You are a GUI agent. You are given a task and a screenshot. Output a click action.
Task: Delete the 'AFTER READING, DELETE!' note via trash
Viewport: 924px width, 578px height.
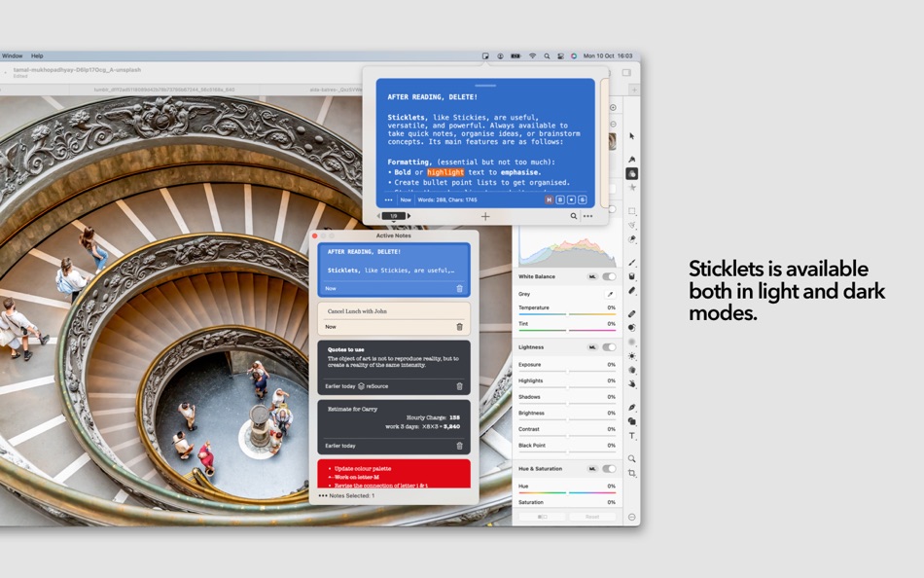click(460, 288)
